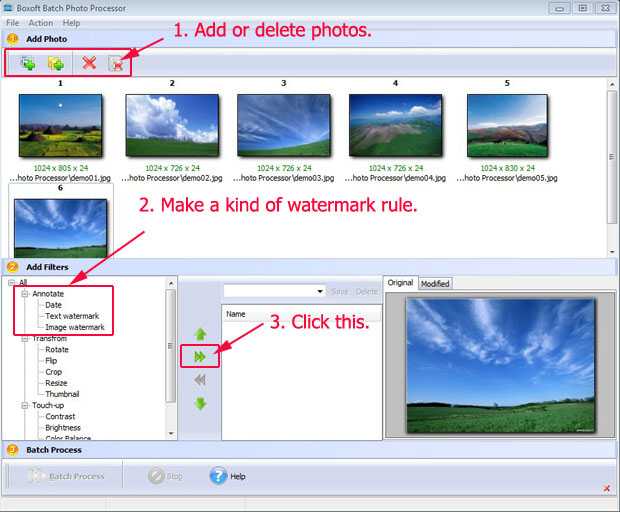Click the Stop button
The height and width of the screenshot is (512, 620).
click(x=166, y=476)
